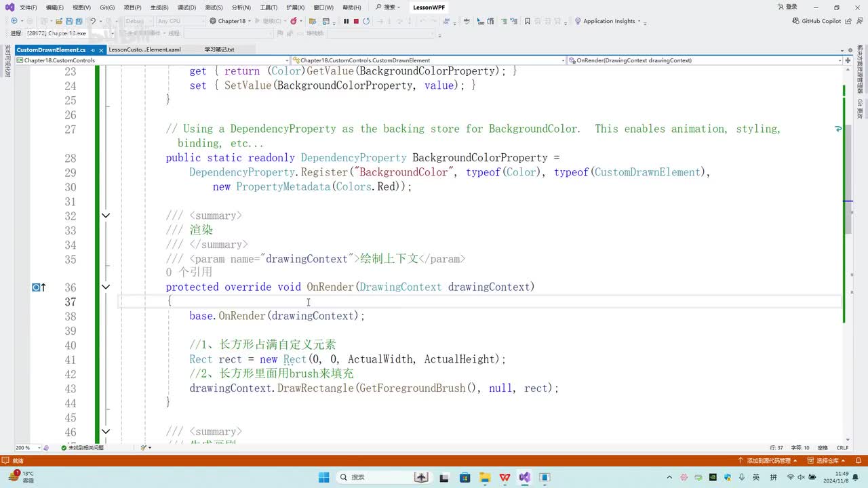
Task: Click the CRLF line ending indicator
Action: click(842, 447)
